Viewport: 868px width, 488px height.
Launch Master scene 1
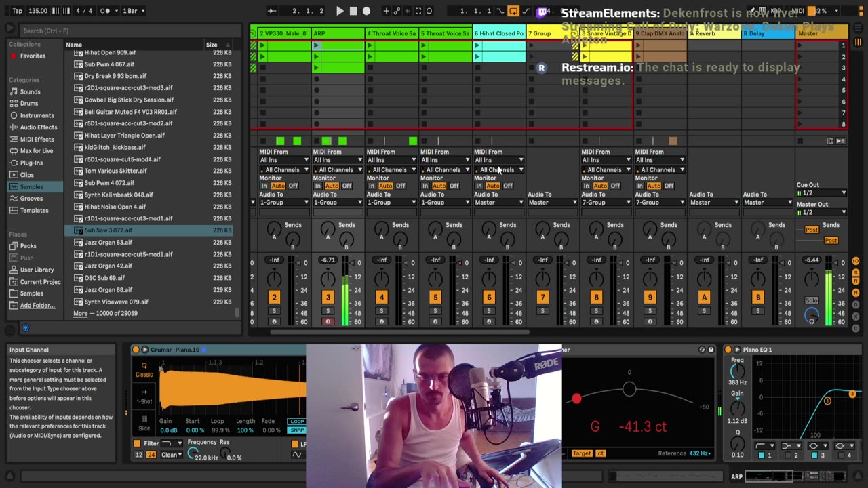pyautogui.click(x=800, y=45)
